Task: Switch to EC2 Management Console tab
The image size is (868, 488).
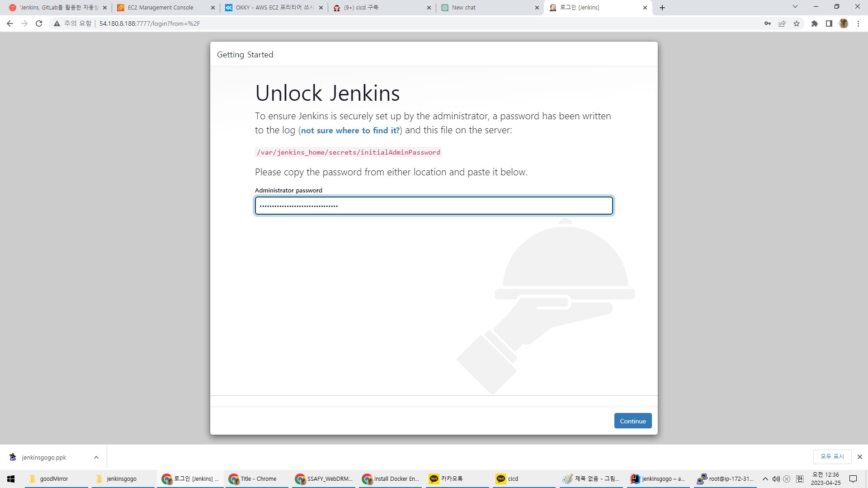Action: 160,8
